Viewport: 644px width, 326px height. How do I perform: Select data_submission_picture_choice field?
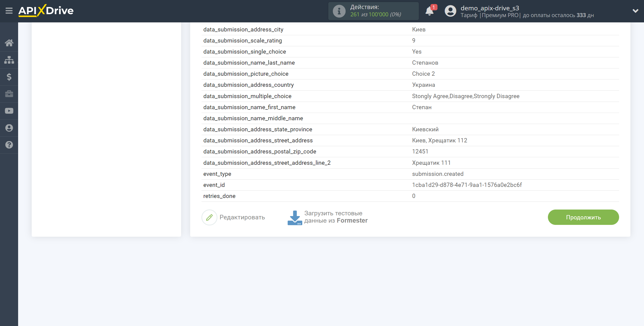(x=246, y=74)
